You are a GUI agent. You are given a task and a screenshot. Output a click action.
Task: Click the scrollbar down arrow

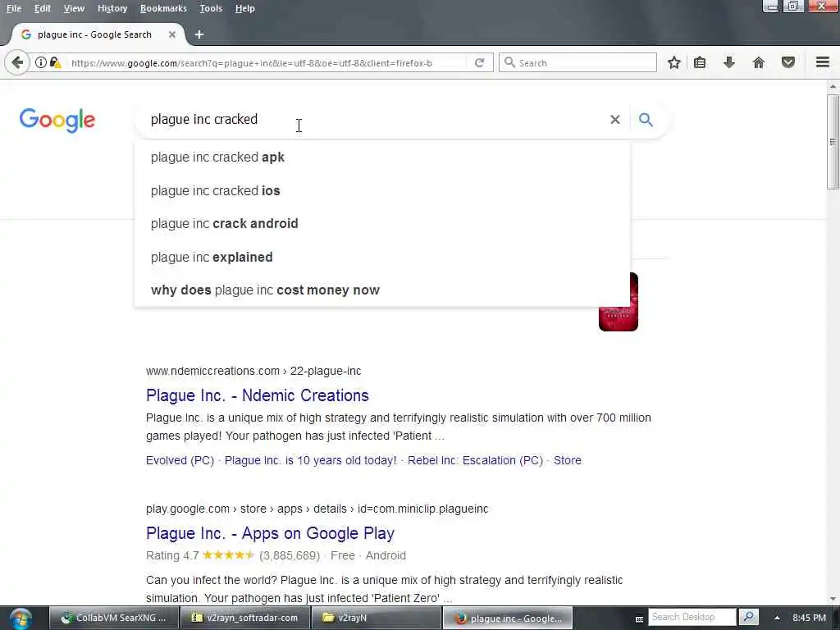click(x=833, y=599)
